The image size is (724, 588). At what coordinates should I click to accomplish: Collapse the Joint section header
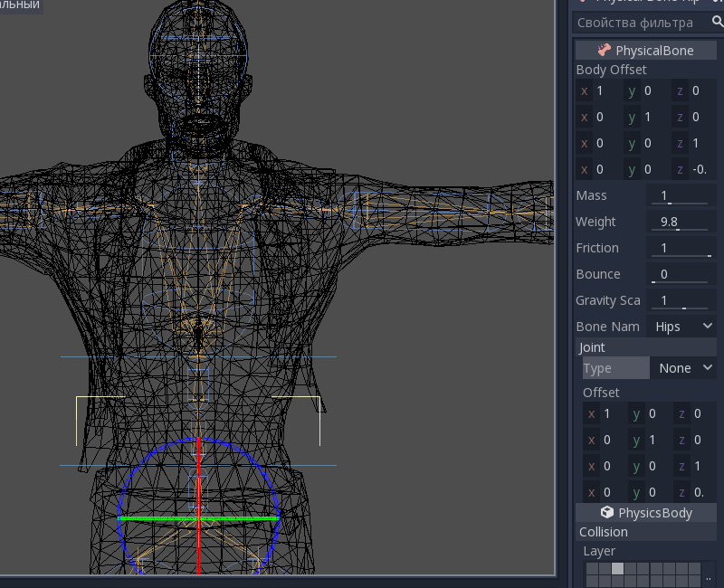pyautogui.click(x=645, y=347)
